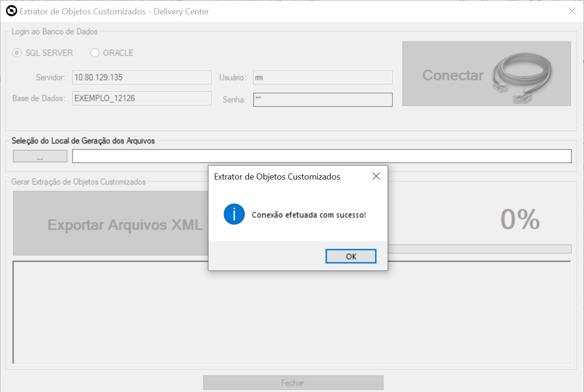Click the 'Conexão efetuada com sucesso!' message text
Viewport: 584px width, 392px height.
tap(309, 215)
